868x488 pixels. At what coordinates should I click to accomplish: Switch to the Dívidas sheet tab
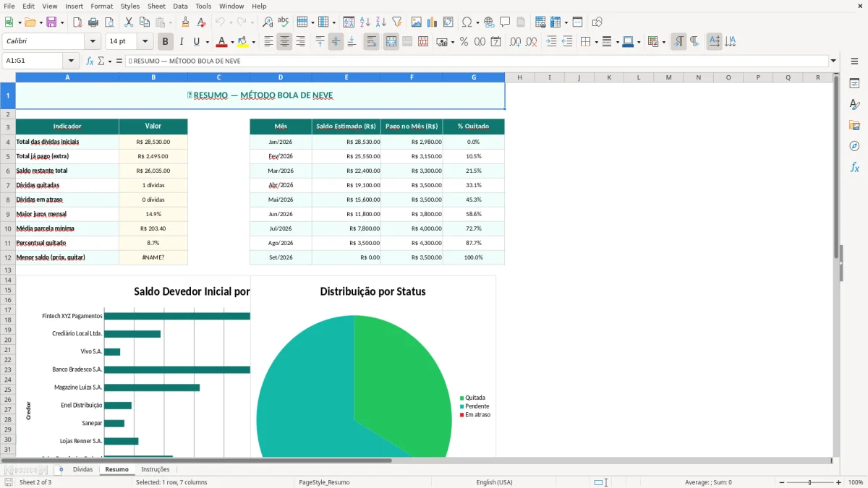[x=83, y=470]
